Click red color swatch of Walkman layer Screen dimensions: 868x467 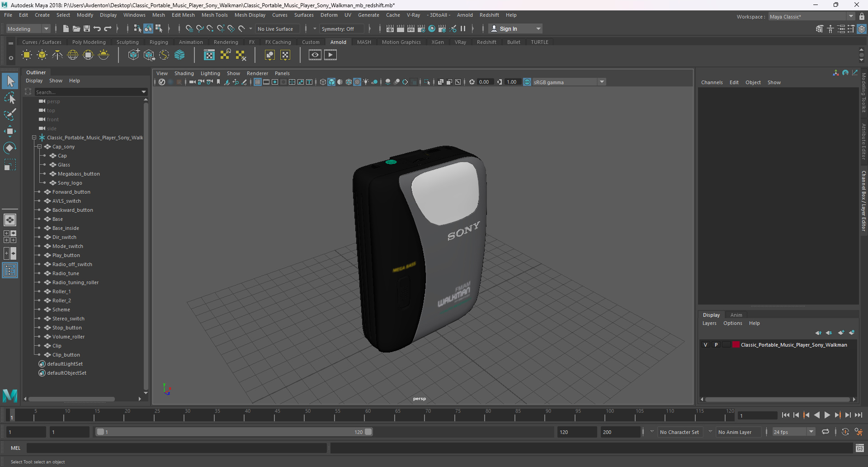pyautogui.click(x=736, y=345)
